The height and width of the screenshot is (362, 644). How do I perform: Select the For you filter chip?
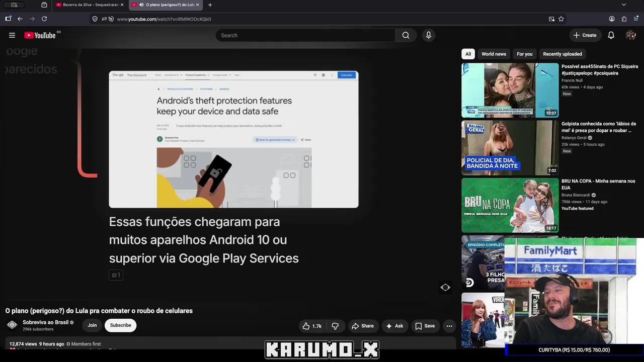click(x=524, y=54)
